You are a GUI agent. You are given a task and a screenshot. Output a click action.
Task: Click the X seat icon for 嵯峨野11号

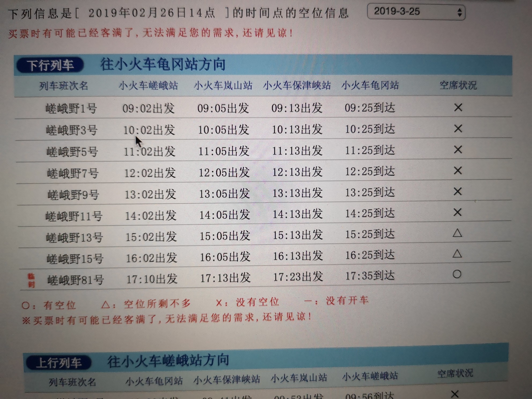pyautogui.click(x=457, y=212)
